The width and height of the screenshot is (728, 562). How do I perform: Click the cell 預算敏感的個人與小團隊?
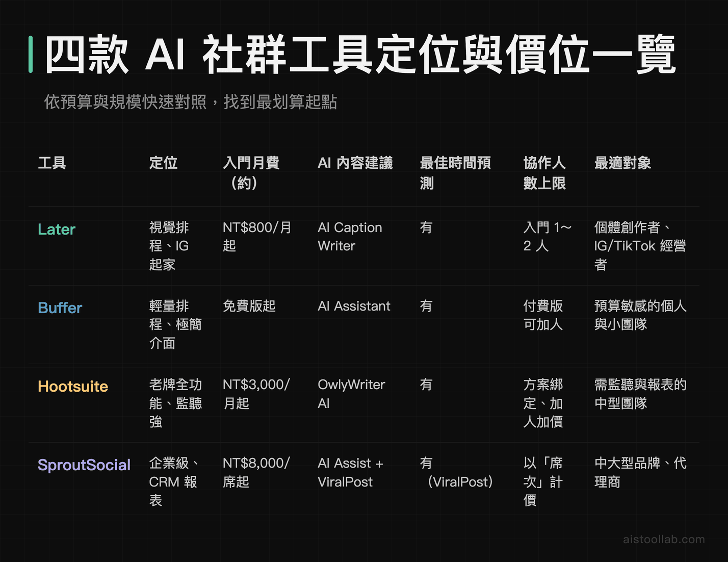click(x=640, y=315)
